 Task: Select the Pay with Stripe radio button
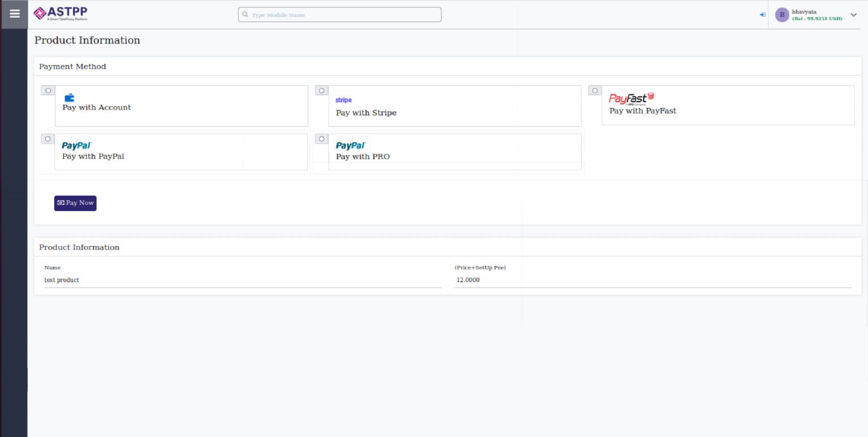[322, 90]
